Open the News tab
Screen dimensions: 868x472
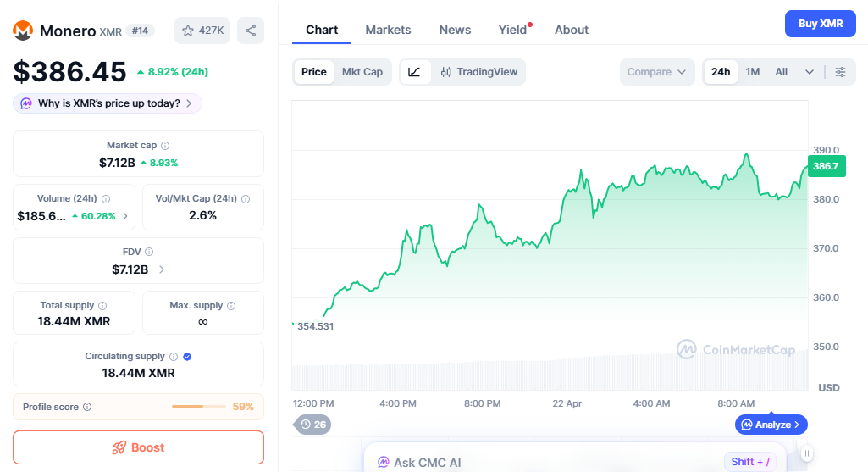click(x=455, y=30)
